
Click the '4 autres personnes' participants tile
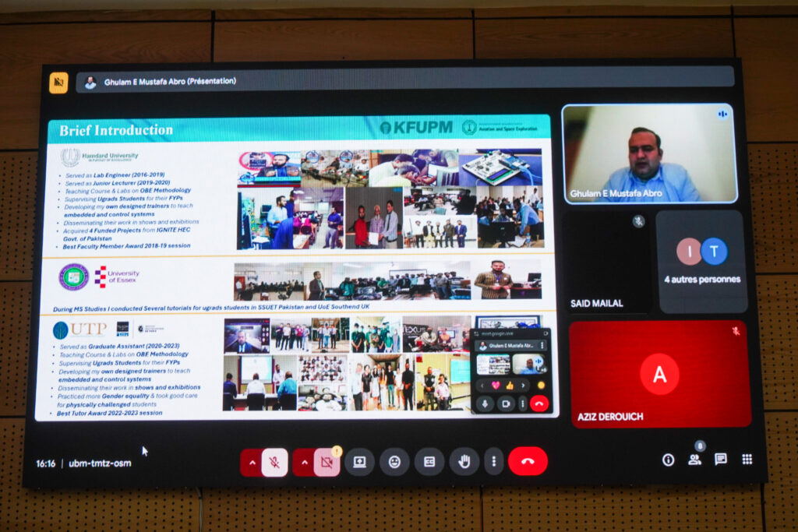pyautogui.click(x=701, y=261)
